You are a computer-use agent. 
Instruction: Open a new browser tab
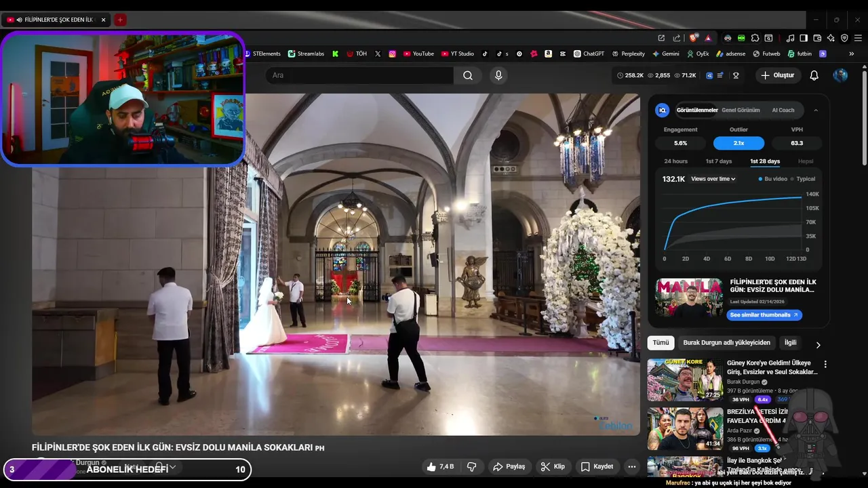click(120, 20)
